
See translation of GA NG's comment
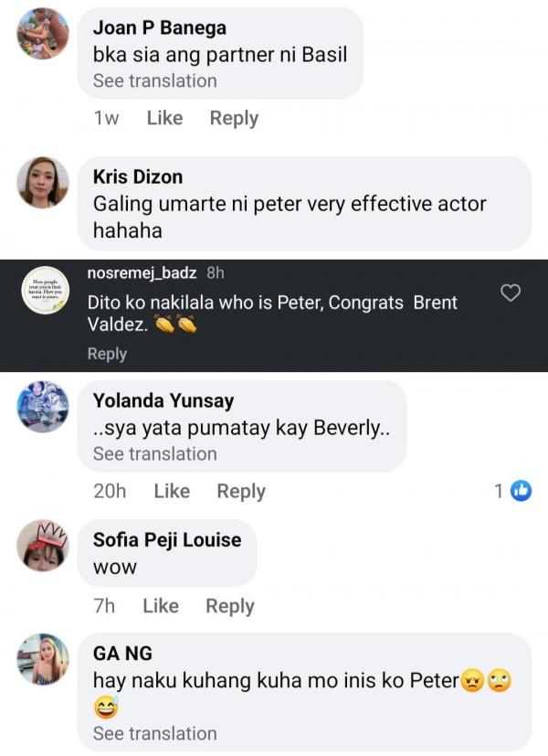(x=154, y=733)
